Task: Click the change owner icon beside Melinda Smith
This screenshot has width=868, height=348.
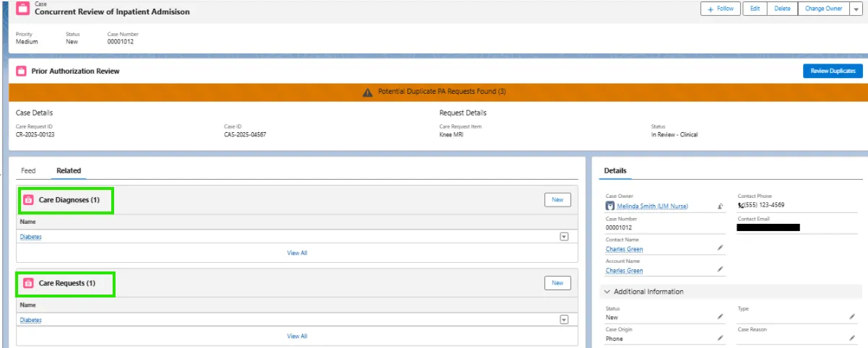Action: pos(720,206)
